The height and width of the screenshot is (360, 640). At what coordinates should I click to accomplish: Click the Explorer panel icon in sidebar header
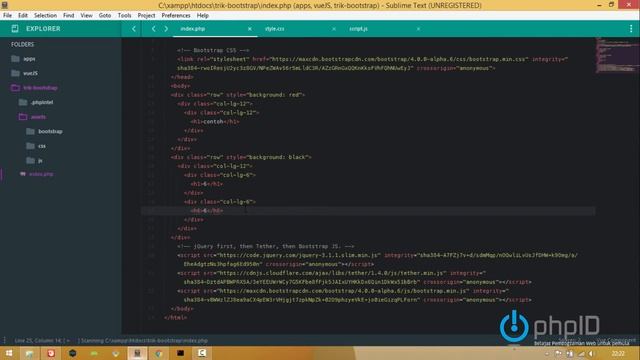15,29
